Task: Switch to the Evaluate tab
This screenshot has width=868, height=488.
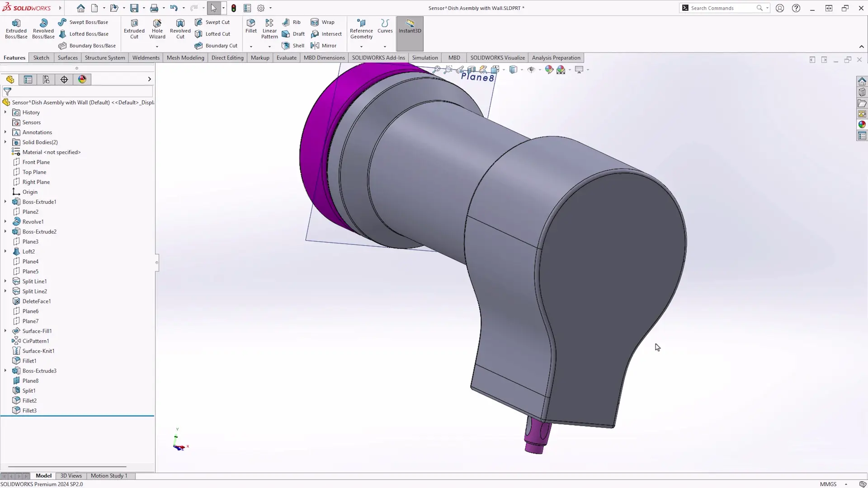Action: 286,57
